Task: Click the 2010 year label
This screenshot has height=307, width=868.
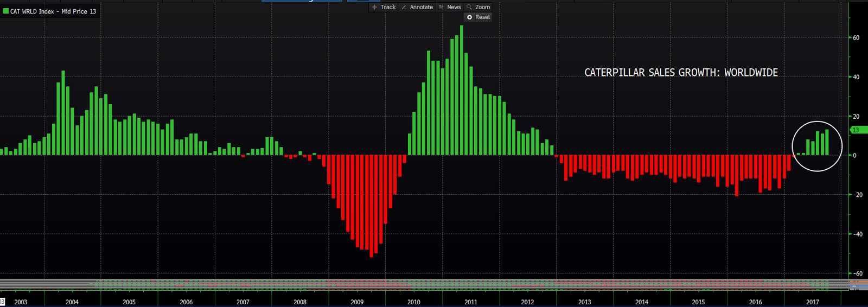Action: tap(414, 302)
